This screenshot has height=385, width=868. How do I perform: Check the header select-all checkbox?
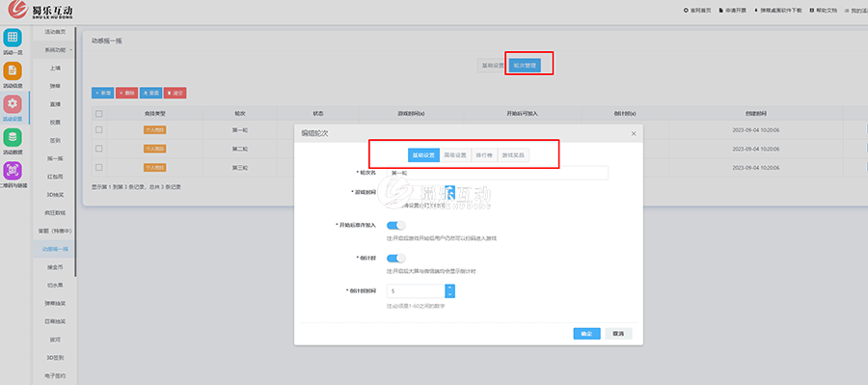(x=99, y=114)
